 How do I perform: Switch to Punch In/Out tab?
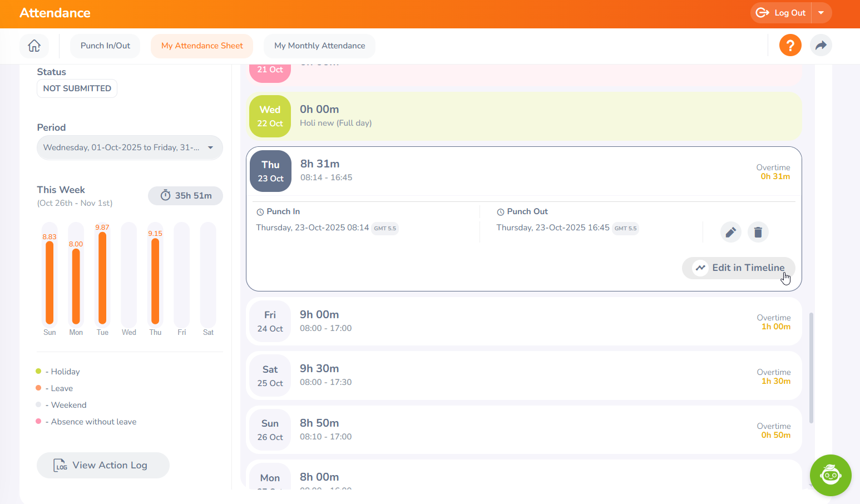pyautogui.click(x=105, y=46)
